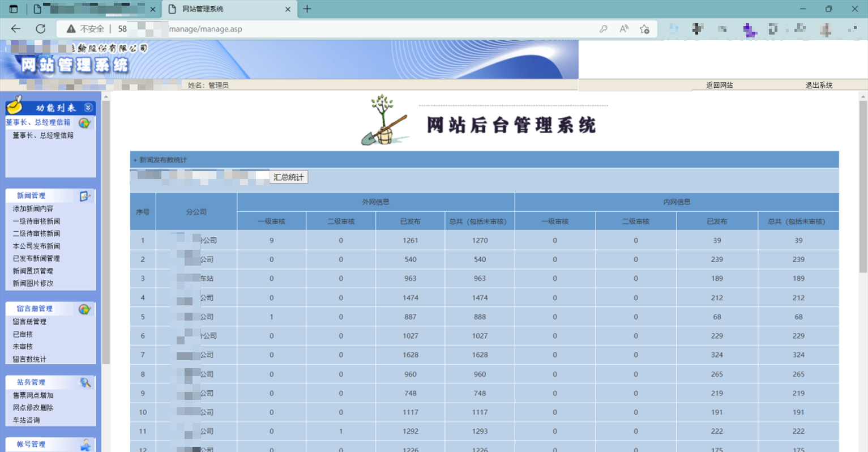Click the password key icon in address bar
The height and width of the screenshot is (452, 868).
604,29
